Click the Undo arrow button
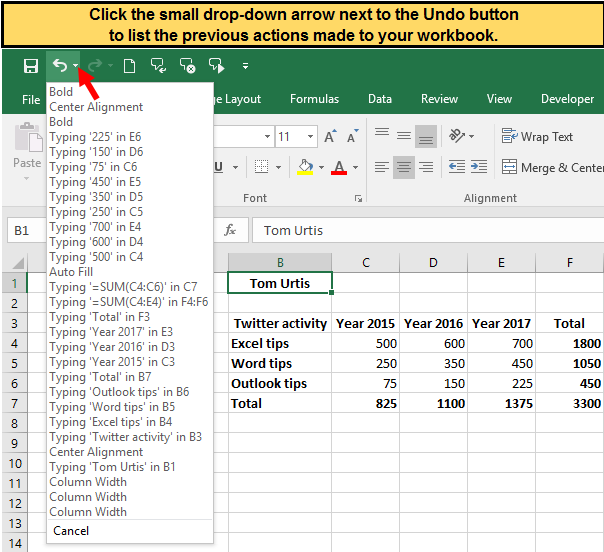Screen dimensions: 604x552 point(60,66)
